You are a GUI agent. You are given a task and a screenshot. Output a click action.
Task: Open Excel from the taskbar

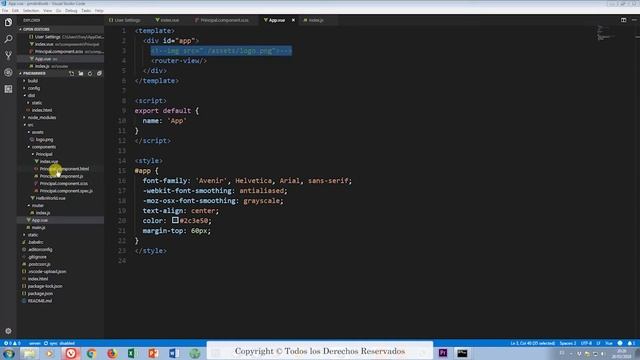pyautogui.click(x=132, y=353)
